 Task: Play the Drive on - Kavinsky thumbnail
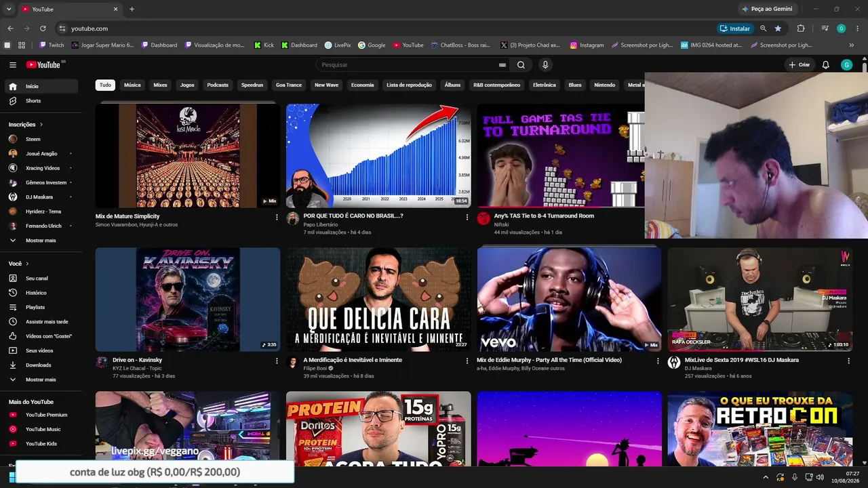point(188,300)
